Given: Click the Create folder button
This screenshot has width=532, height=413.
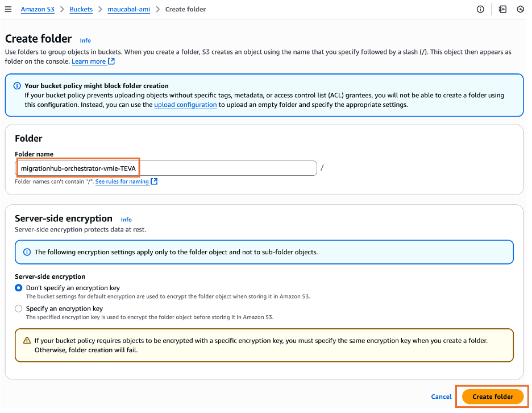Looking at the screenshot, I should 491,397.
